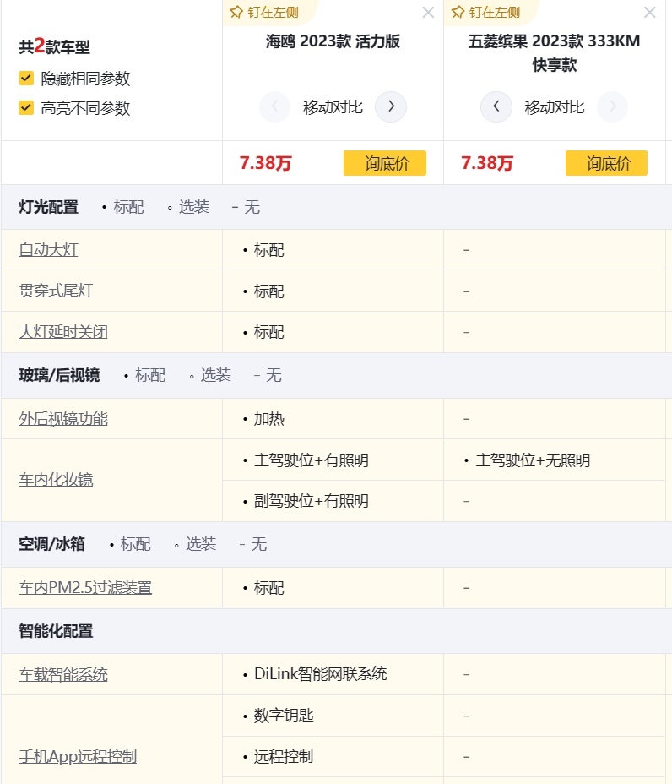This screenshot has width=672, height=784.
Task: Open 车内PM2.5过滤装置 parameter link
Action: click(85, 587)
